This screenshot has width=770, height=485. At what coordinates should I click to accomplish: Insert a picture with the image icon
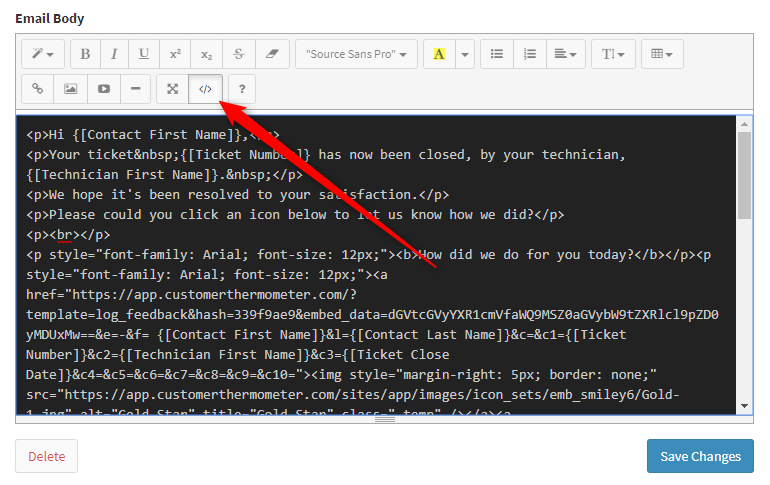pos(70,89)
